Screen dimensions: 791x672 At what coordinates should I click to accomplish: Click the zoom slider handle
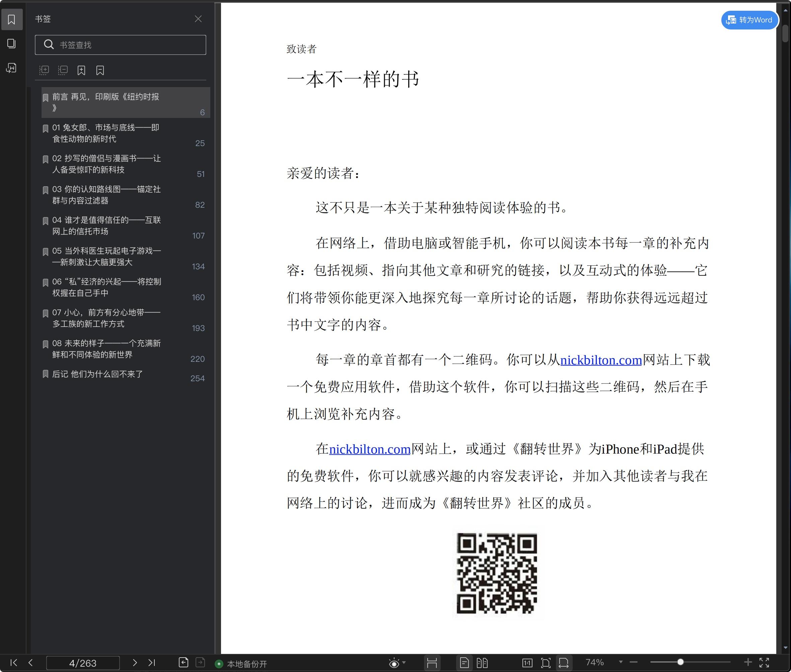coord(680,662)
